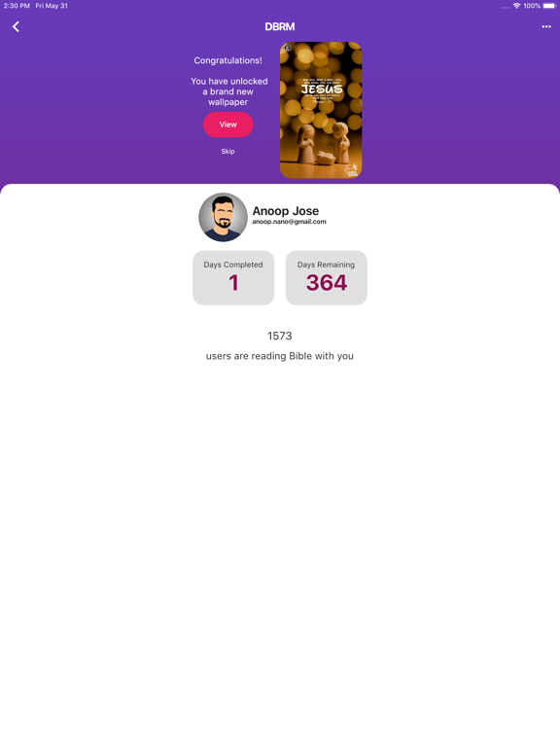The width and height of the screenshot is (560, 747).
Task: Tap the Anoop Jose profile name
Action: [x=286, y=210]
